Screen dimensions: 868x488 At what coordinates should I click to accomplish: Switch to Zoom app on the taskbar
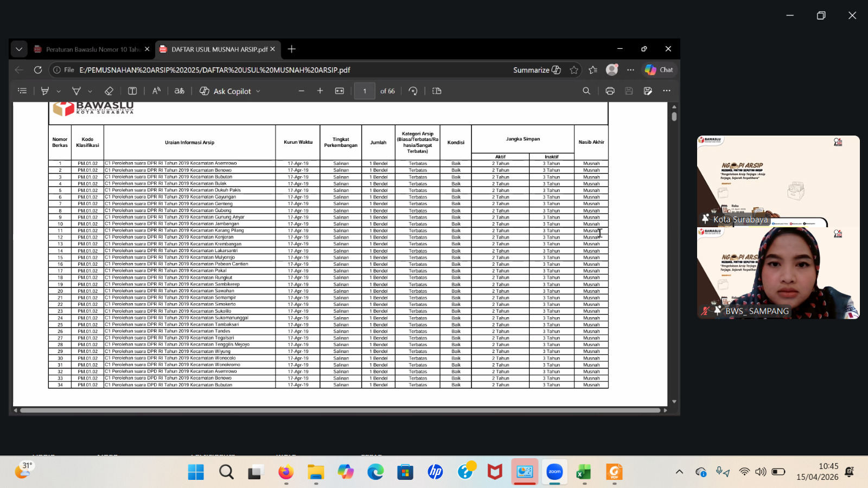554,472
